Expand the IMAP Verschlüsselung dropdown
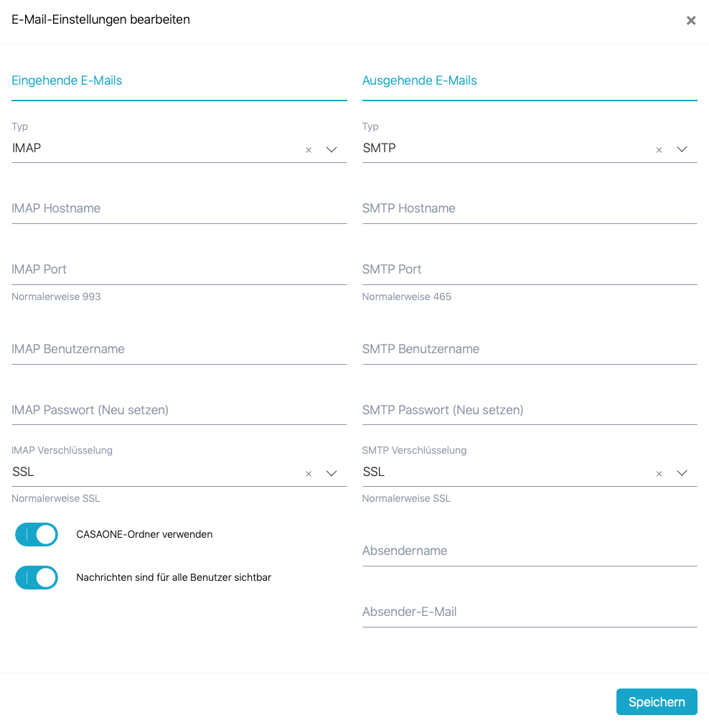Image resolution: width=709 pixels, height=728 pixels. pyautogui.click(x=332, y=474)
